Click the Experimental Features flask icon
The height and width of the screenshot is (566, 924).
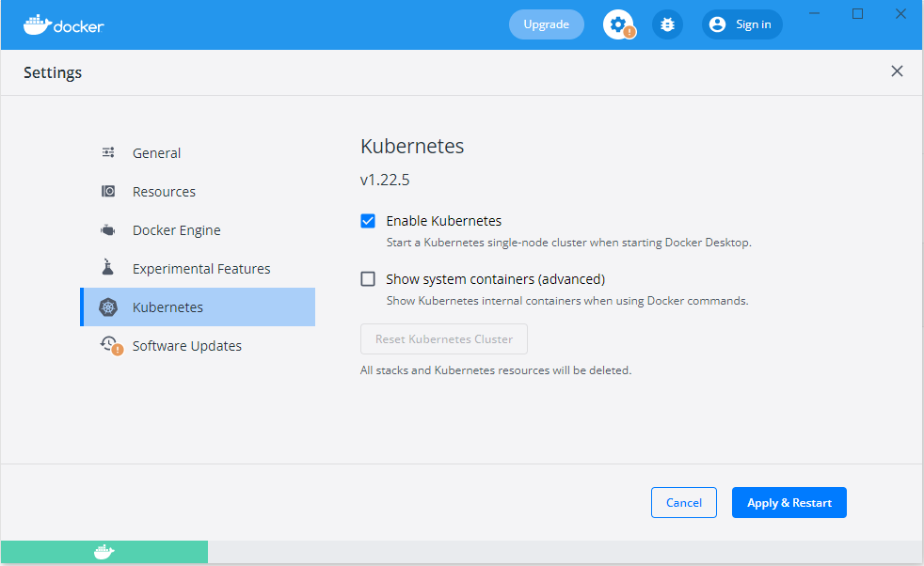point(108,267)
